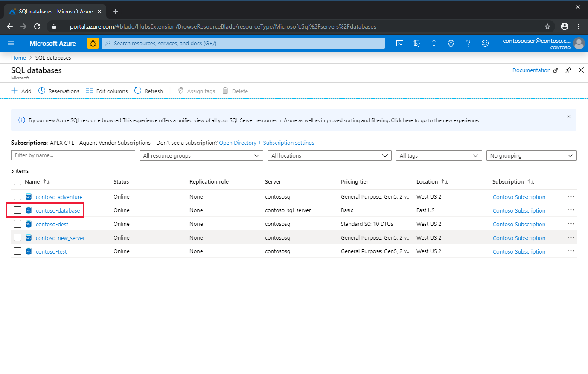Open the help question mark panel
Image resolution: width=588 pixels, height=374 pixels.
(x=468, y=43)
